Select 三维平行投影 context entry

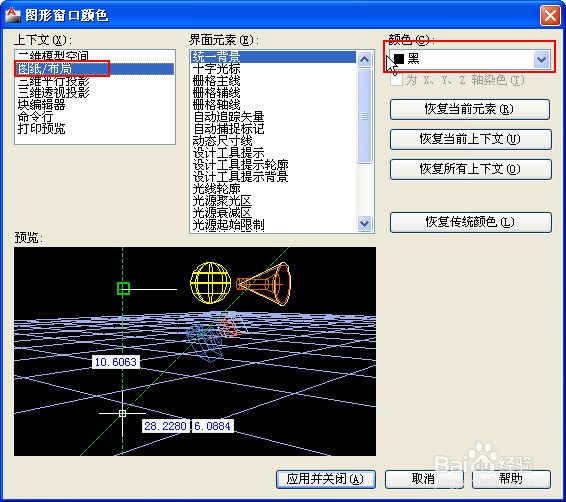pos(95,80)
